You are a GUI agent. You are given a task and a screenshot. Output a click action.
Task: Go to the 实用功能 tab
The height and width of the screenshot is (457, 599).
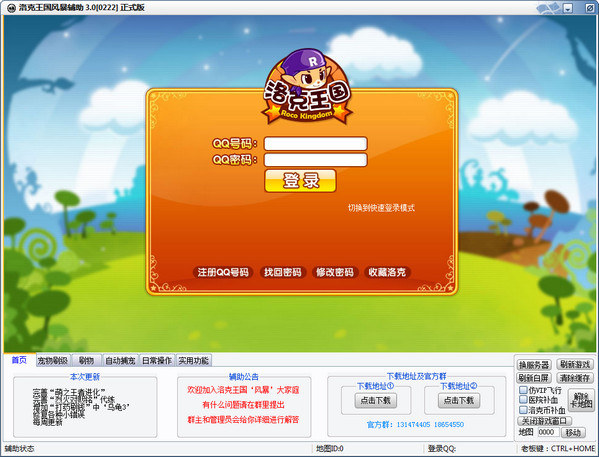click(x=193, y=360)
